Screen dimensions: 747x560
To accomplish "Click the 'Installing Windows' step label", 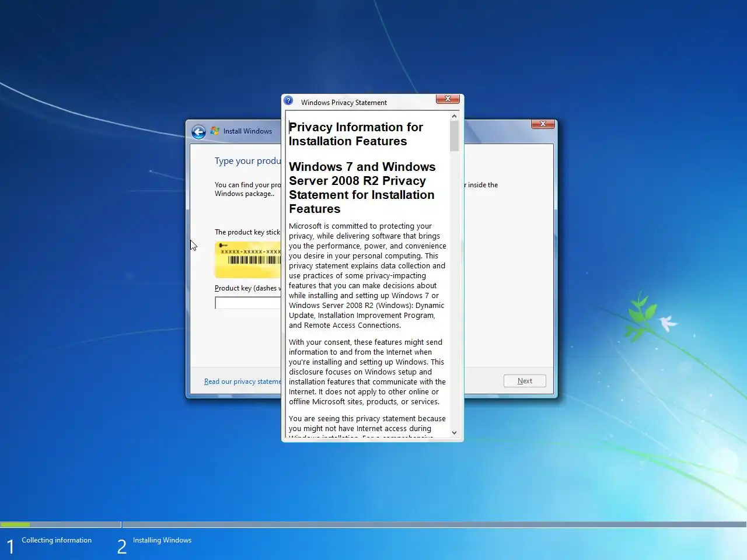I will [162, 540].
